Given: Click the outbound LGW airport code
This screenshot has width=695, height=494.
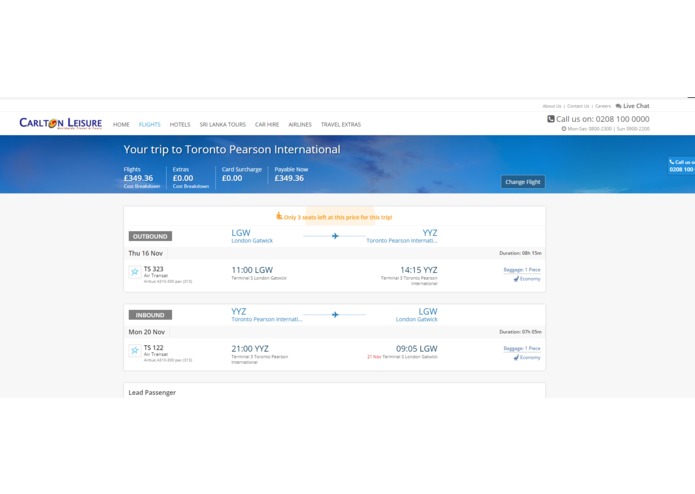Looking at the screenshot, I should [x=241, y=233].
